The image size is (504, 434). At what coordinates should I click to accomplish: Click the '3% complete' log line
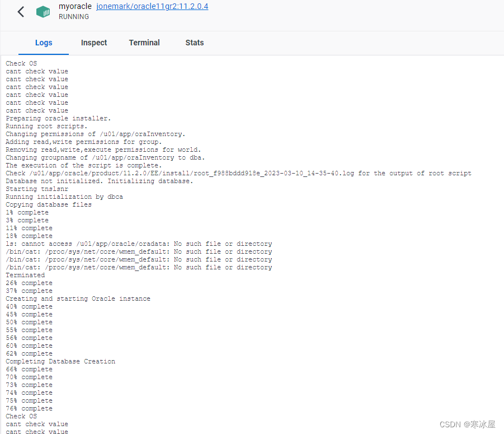click(x=27, y=221)
